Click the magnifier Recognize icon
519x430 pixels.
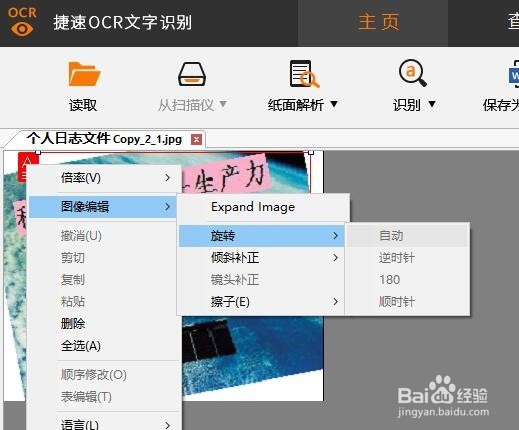pyautogui.click(x=413, y=73)
